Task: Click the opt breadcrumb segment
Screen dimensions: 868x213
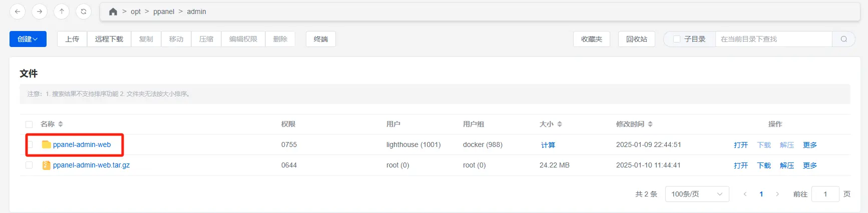Action: pos(136,11)
